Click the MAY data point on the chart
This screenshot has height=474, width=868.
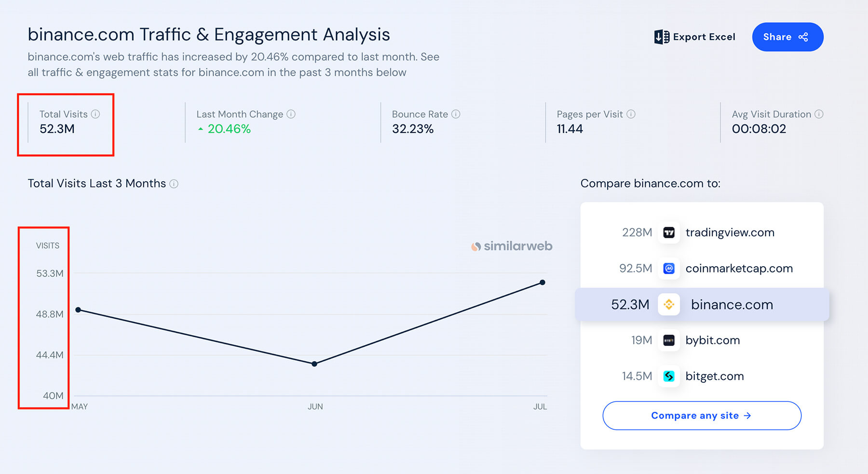click(x=78, y=310)
